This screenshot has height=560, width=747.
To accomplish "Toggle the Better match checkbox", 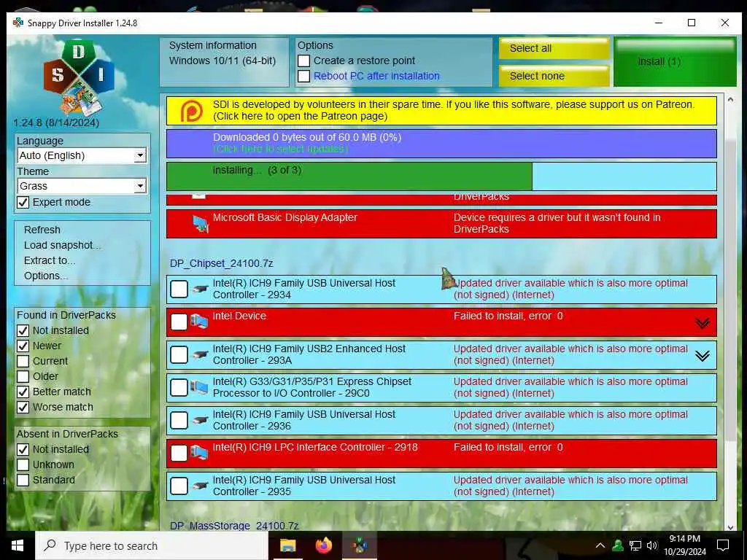I will (x=23, y=392).
